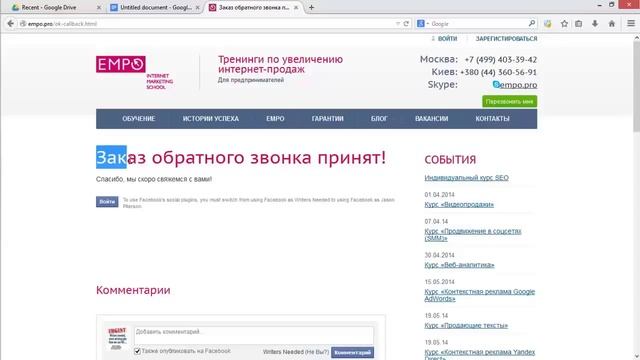
Task: Click the Комментарий submit button
Action: (352, 353)
